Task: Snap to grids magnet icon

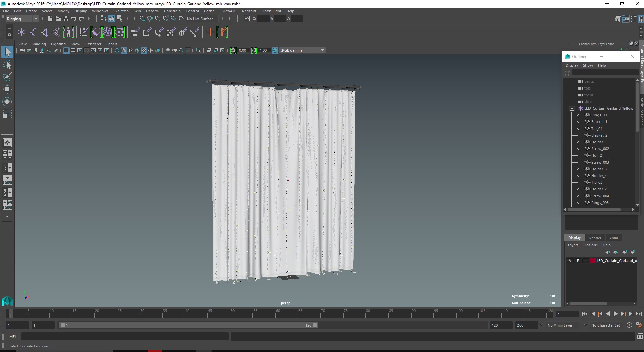Action: click(142, 19)
